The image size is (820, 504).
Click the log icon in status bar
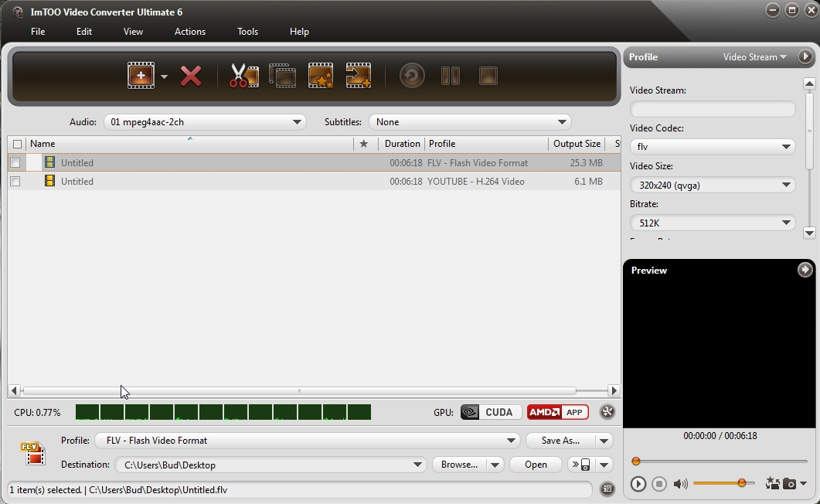coord(607,489)
